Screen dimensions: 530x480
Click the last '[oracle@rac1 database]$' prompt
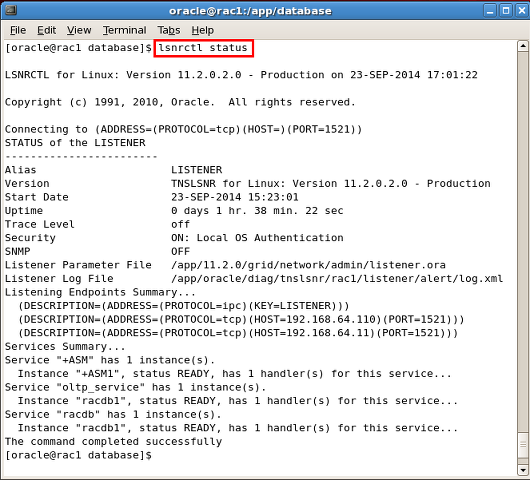click(78, 455)
